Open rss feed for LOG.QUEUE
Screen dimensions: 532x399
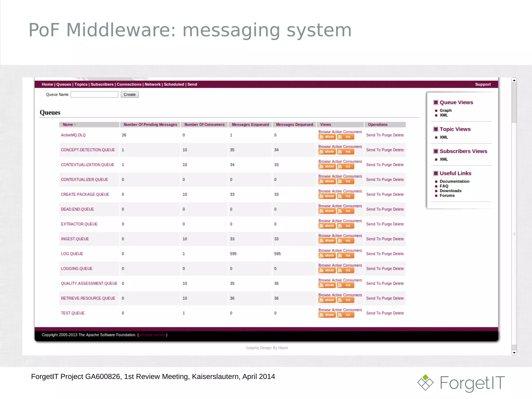(345, 255)
